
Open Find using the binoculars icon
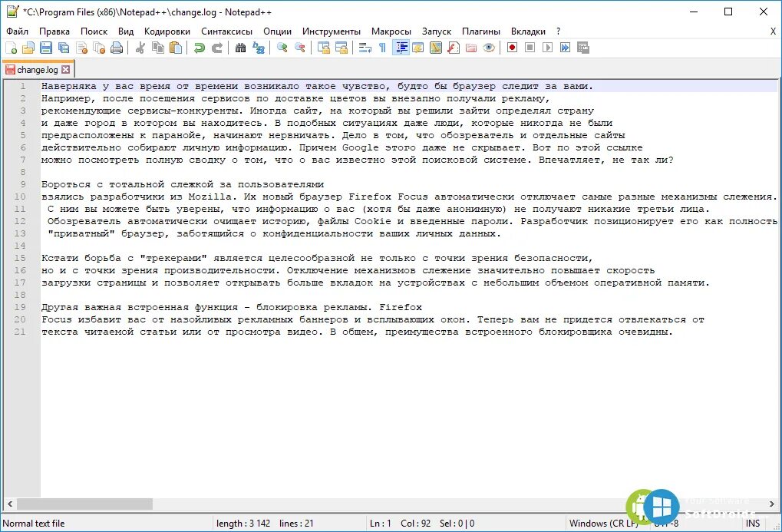[240, 48]
